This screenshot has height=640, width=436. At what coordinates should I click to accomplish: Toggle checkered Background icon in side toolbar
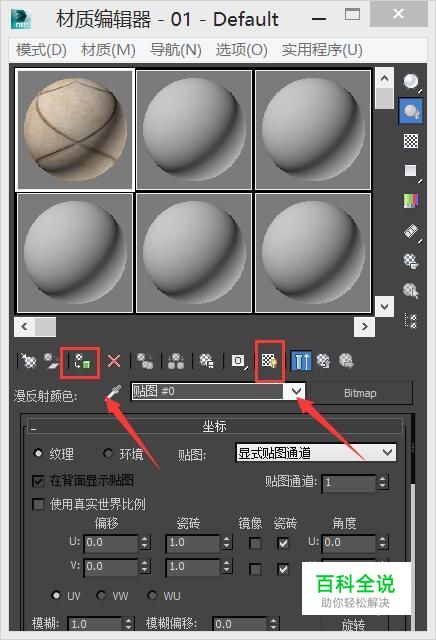click(411, 141)
